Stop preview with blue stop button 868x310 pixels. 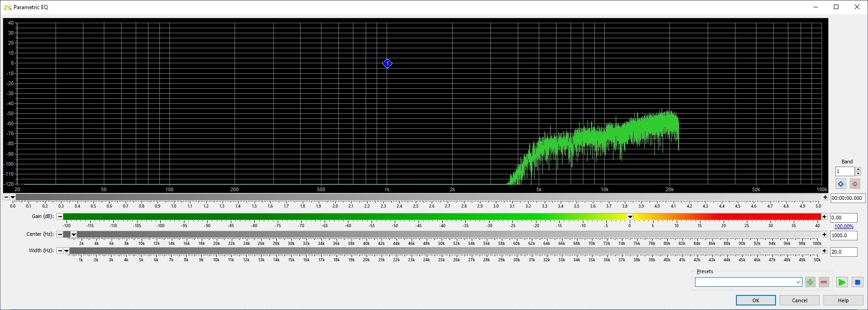[x=858, y=282]
